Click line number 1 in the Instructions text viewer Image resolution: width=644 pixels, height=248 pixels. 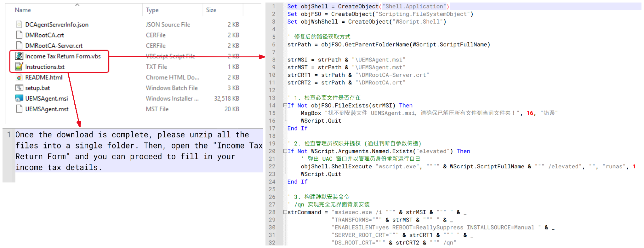pos(9,135)
